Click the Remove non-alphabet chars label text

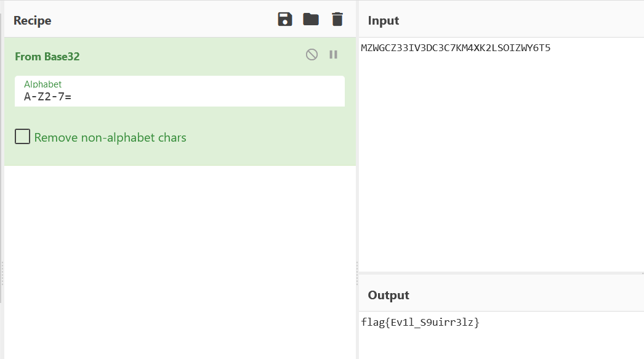click(x=110, y=137)
